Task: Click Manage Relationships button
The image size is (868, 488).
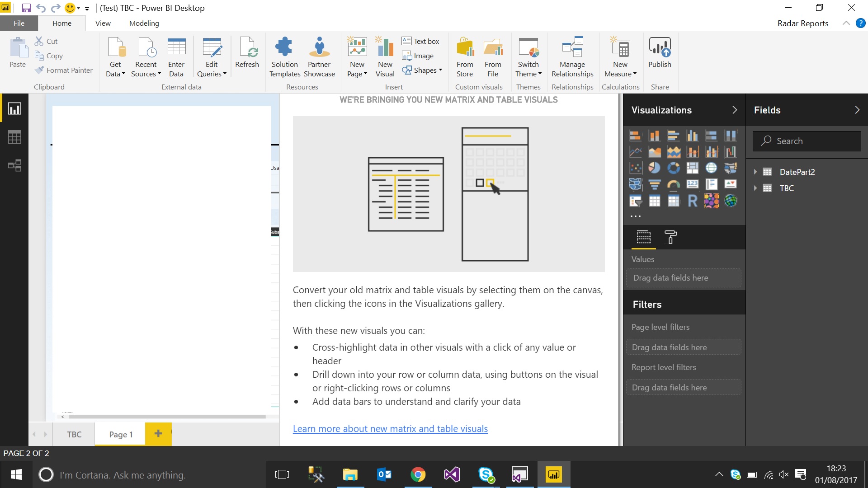Action: [572, 57]
